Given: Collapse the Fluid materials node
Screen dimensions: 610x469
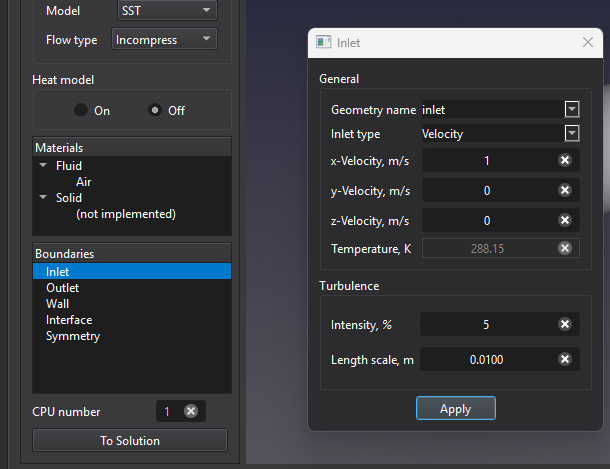Looking at the screenshot, I should (x=43, y=166).
